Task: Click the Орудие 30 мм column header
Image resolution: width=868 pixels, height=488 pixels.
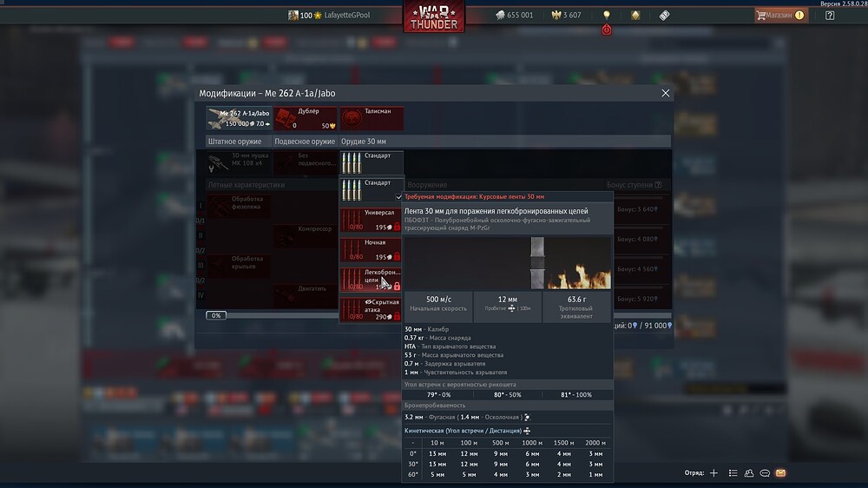Action: [x=364, y=142]
